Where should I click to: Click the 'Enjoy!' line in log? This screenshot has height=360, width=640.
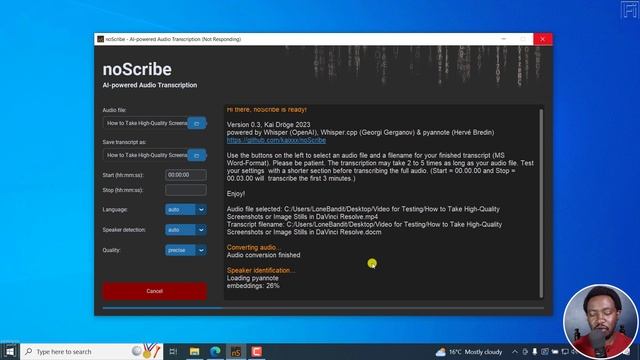coord(236,194)
